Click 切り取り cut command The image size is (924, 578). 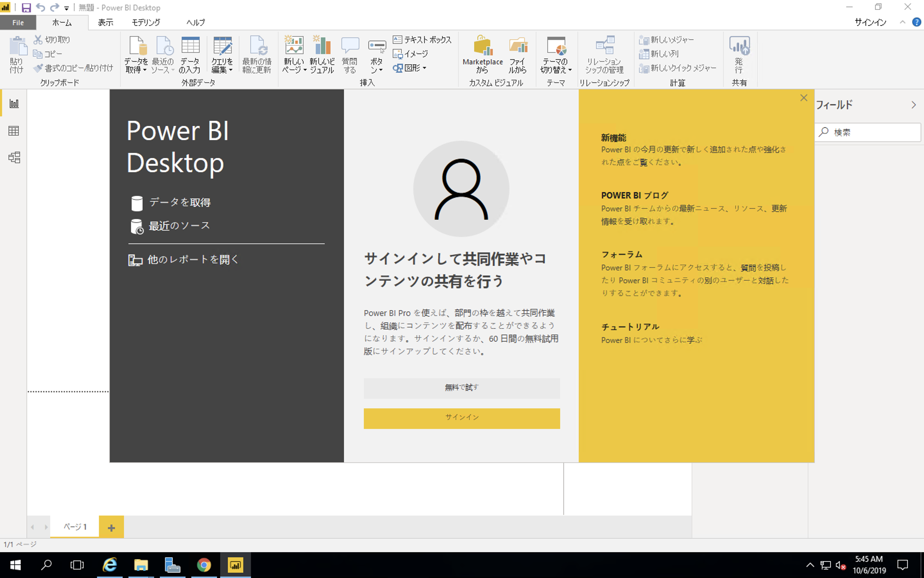(x=52, y=40)
